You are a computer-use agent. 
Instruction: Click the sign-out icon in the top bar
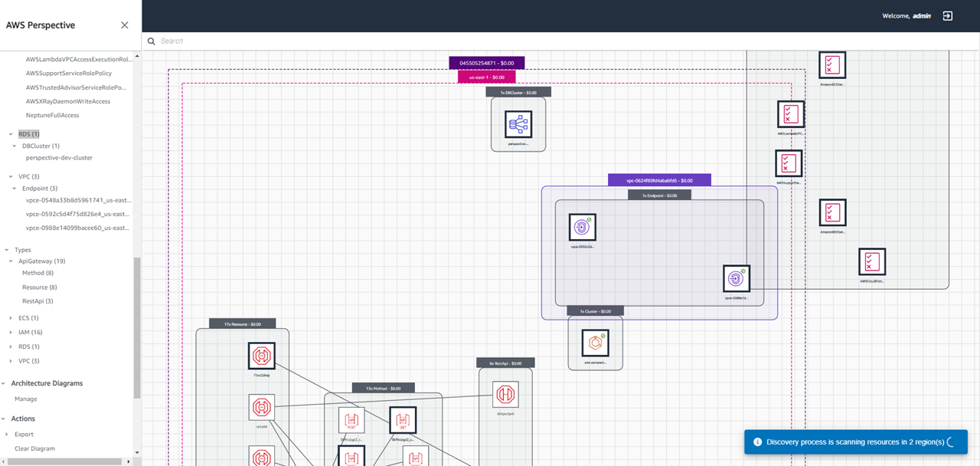[x=947, y=15]
